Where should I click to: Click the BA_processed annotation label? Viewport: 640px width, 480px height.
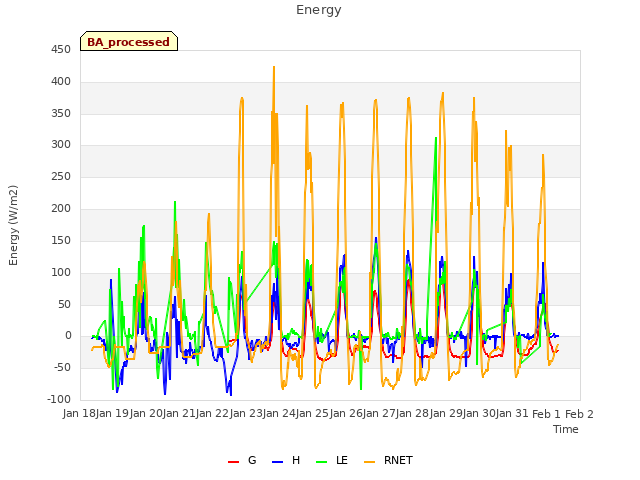pyautogui.click(x=129, y=42)
